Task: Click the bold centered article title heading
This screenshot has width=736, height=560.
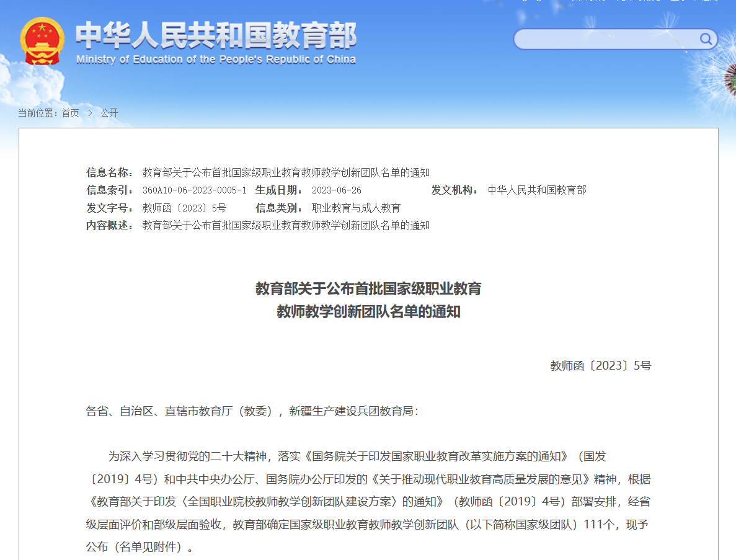Action: tap(368, 300)
